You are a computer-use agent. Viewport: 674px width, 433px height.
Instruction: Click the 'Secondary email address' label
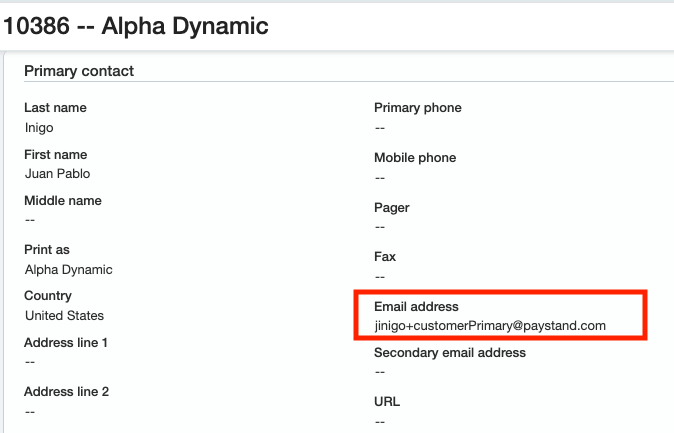(450, 353)
